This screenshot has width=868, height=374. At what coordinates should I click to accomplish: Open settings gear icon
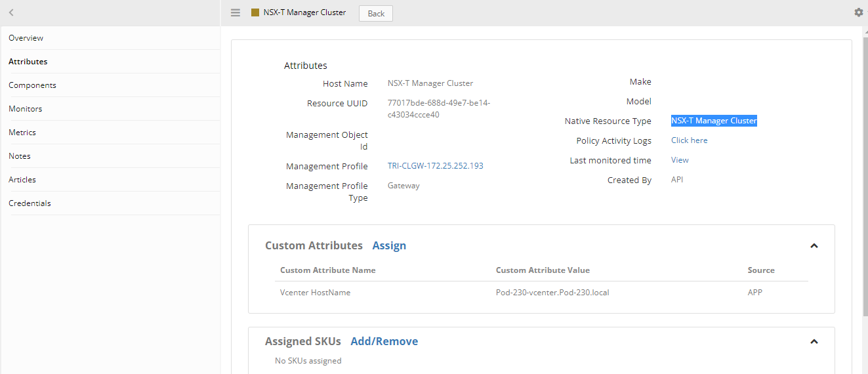859,12
